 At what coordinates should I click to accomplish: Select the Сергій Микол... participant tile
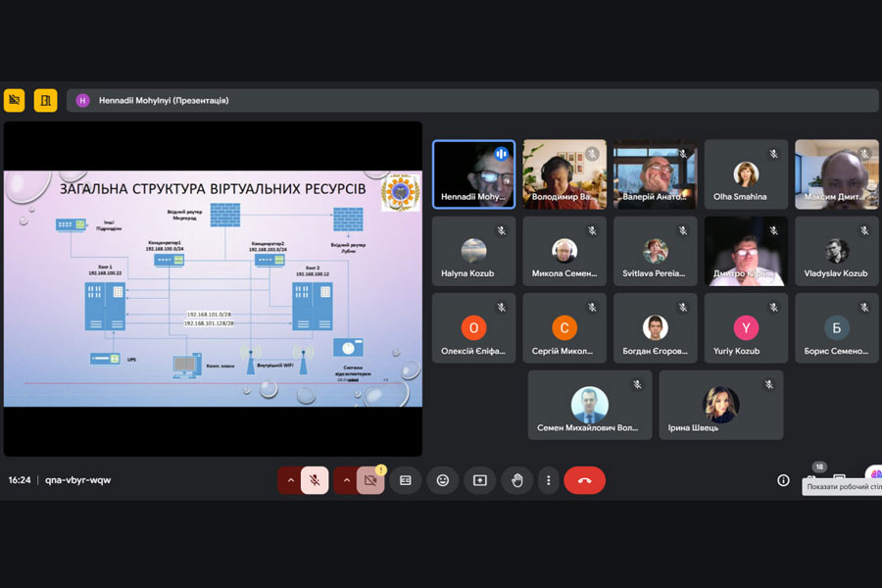click(x=564, y=328)
